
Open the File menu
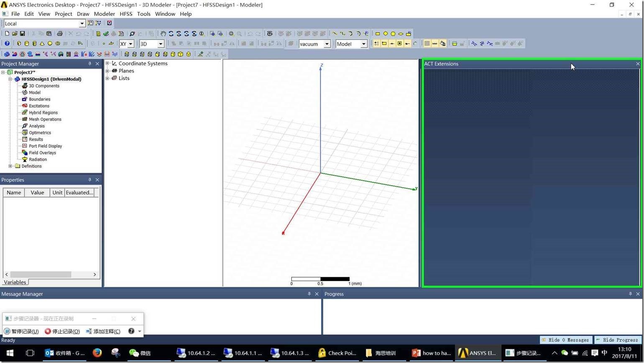tap(15, 14)
